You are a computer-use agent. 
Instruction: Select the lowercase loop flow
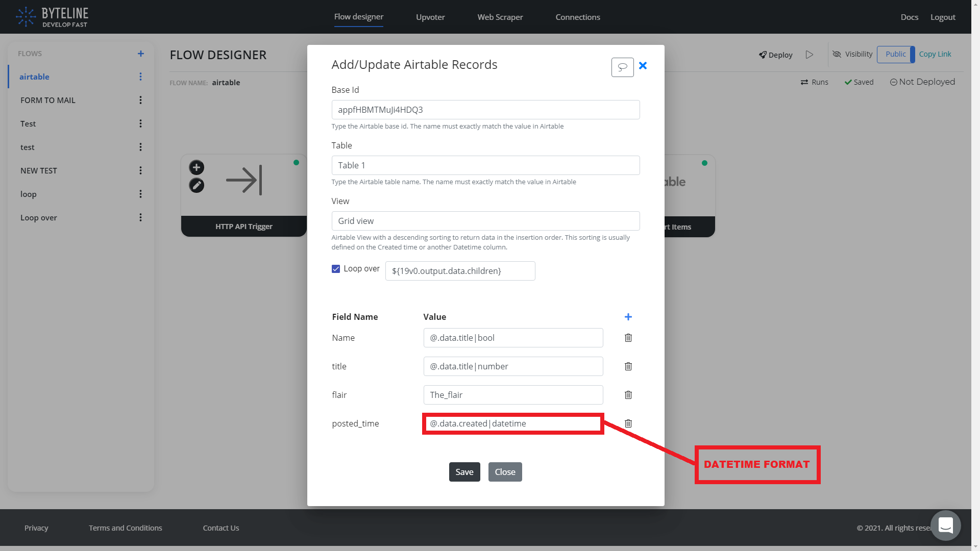pos(29,194)
